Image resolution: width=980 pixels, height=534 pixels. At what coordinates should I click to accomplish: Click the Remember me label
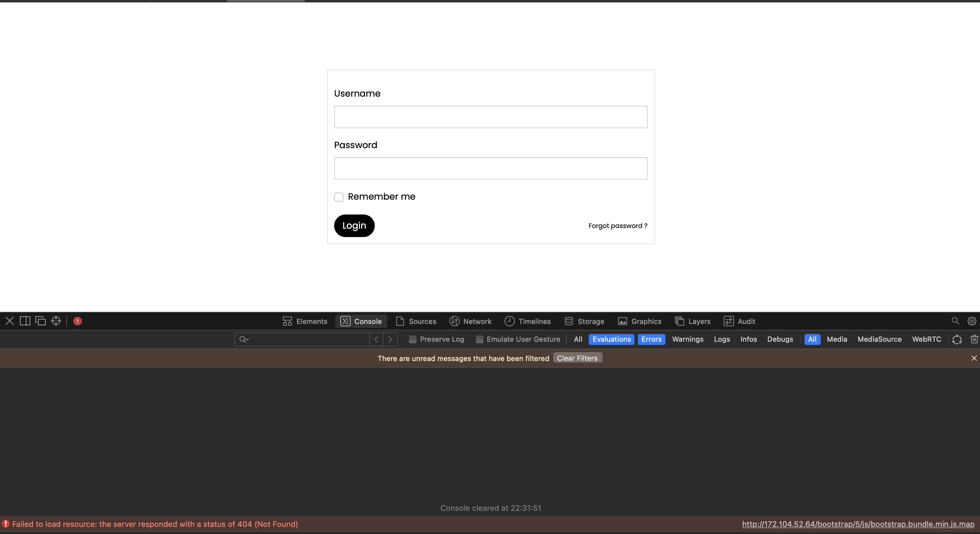point(382,197)
